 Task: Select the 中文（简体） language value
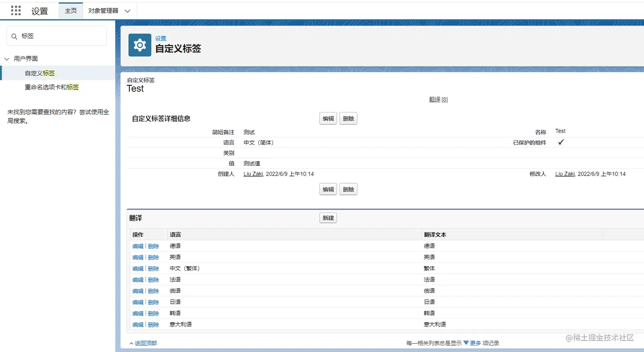coord(259,143)
